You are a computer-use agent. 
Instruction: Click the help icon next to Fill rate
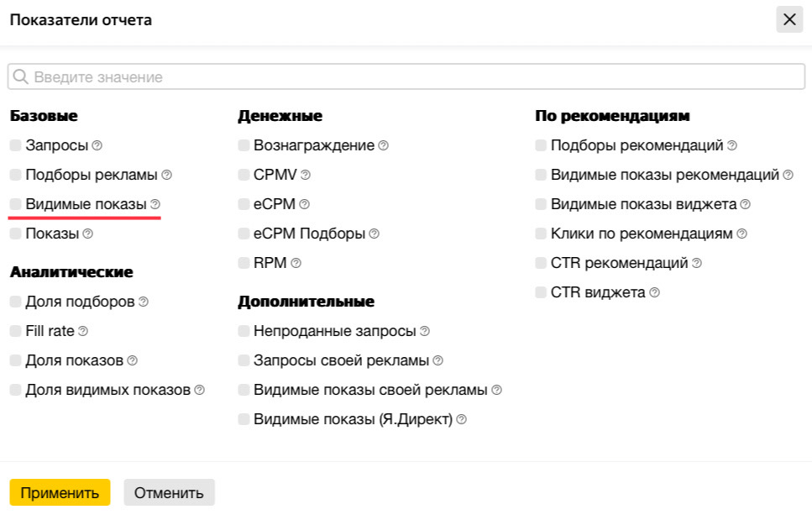click(83, 331)
